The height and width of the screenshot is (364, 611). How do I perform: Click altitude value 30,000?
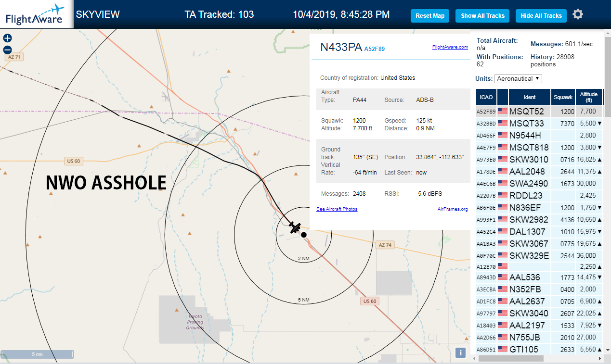point(587,184)
